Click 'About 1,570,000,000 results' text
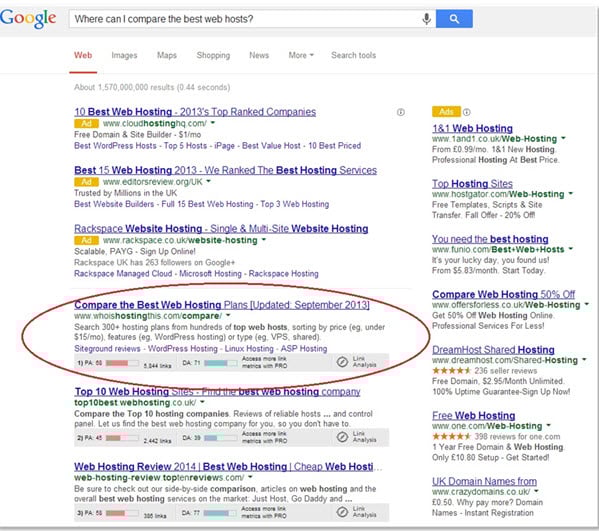599x531 pixels. pyautogui.click(x=152, y=87)
